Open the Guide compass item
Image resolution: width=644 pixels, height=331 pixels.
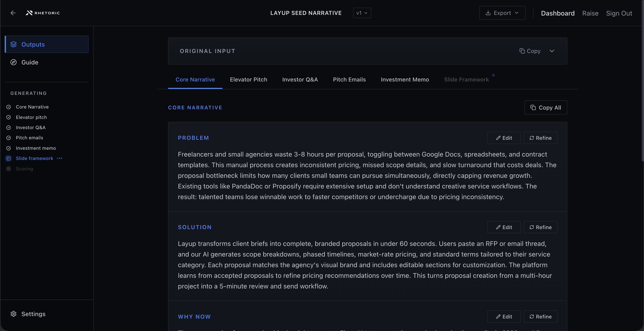pos(13,63)
